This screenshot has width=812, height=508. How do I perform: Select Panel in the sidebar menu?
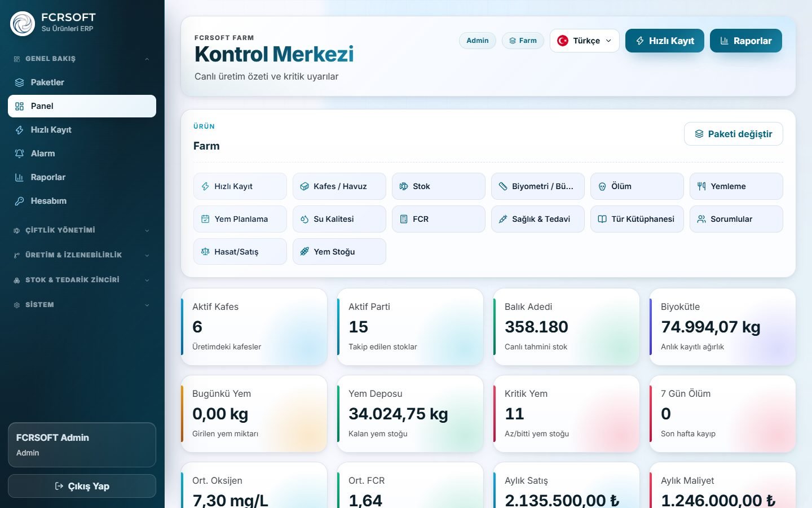coord(82,106)
